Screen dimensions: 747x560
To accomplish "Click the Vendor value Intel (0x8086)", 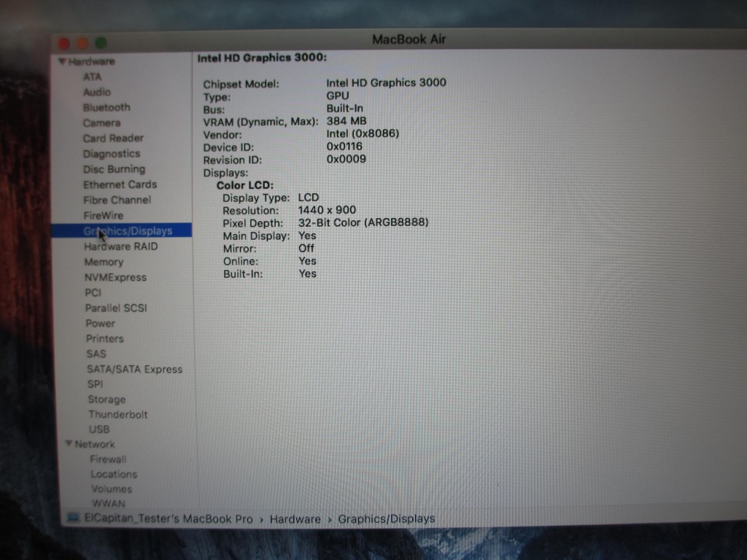I will coord(363,134).
